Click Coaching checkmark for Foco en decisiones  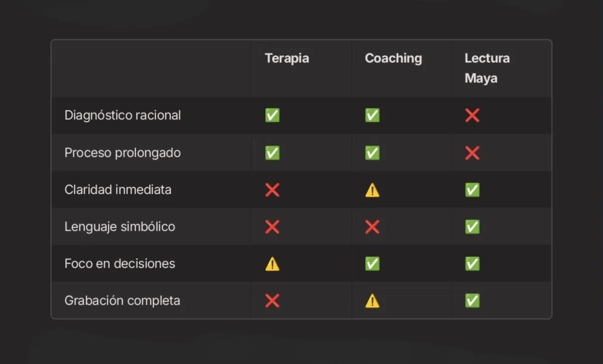[x=372, y=264]
